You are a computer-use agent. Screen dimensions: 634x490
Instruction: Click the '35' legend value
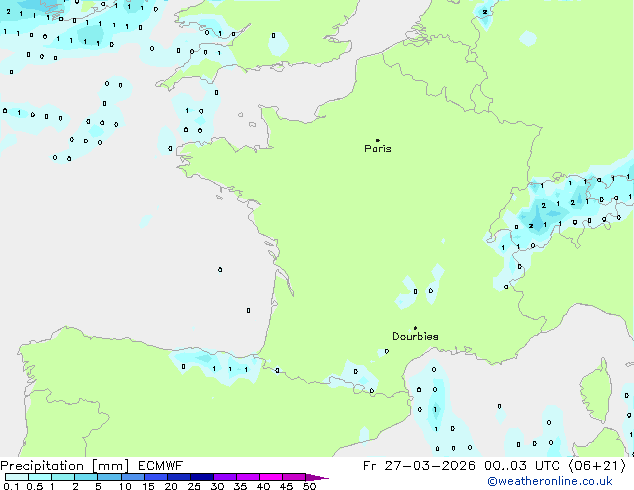pyautogui.click(x=240, y=486)
